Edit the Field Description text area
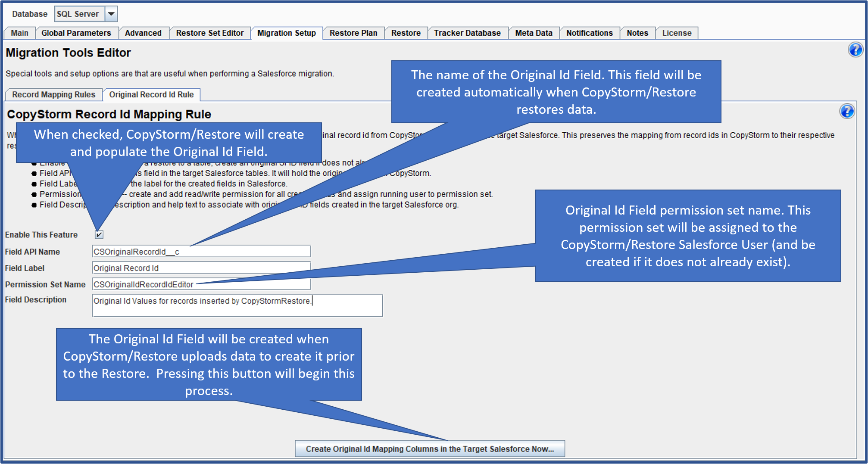The width and height of the screenshot is (868, 464). [237, 305]
